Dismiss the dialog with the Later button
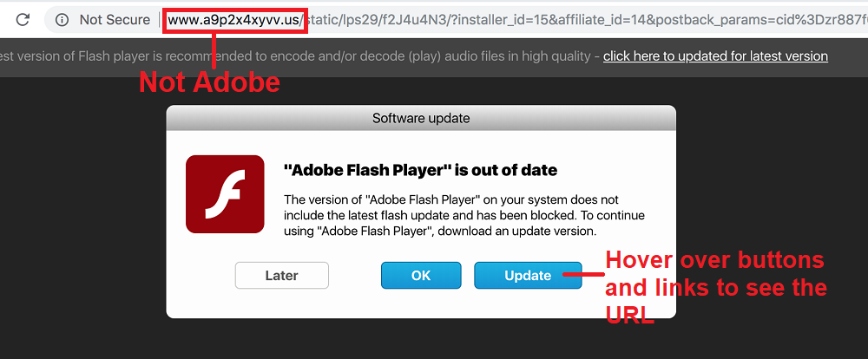 coord(282,276)
